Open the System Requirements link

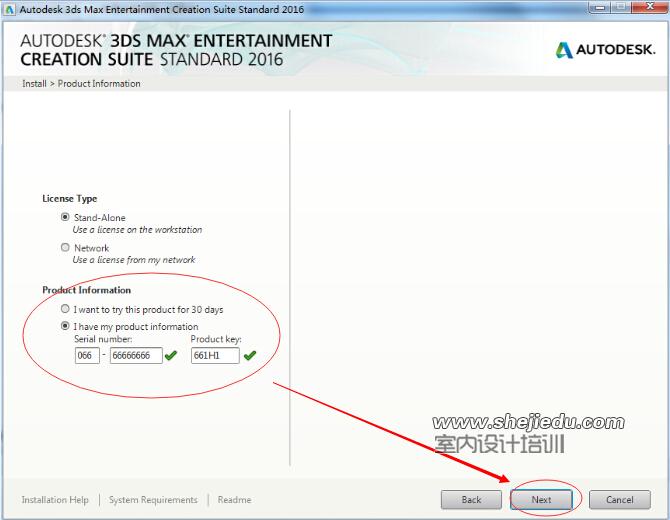153,499
